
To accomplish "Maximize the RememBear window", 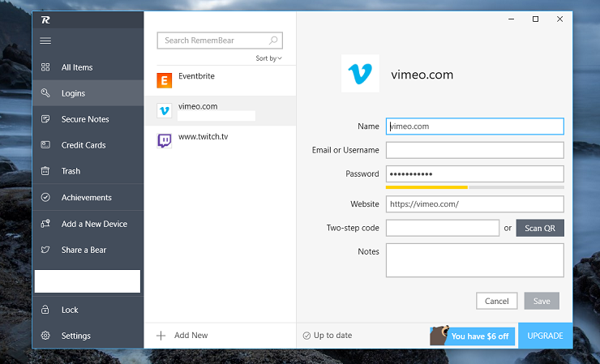I will tap(535, 19).
